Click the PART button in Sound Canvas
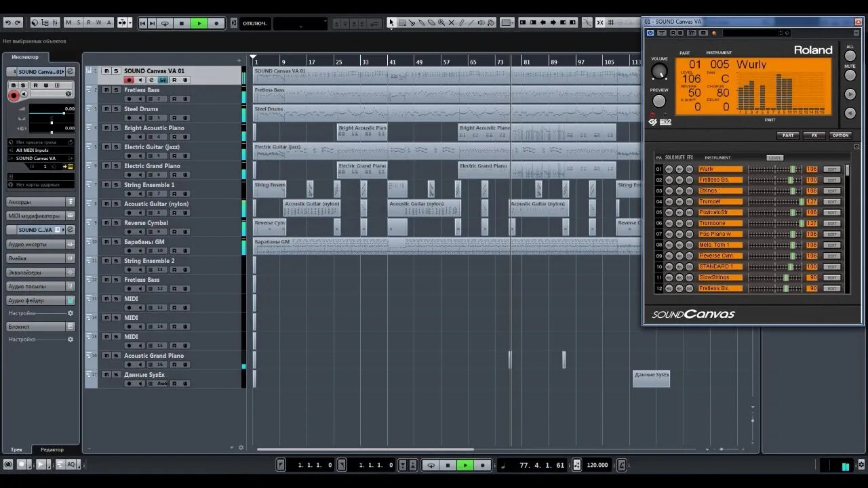The width and height of the screenshot is (868, 488). pyautogui.click(x=788, y=136)
